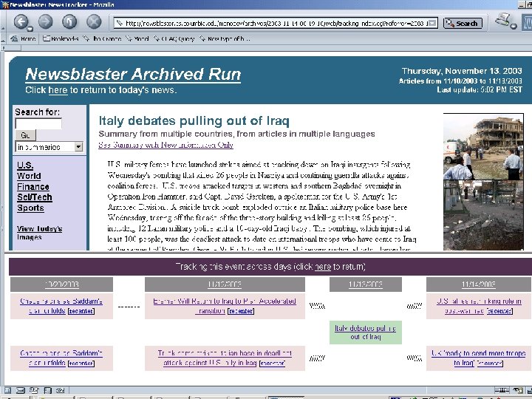This screenshot has height=399, width=532.
Task: Open the address bar history dropdown
Action: [432, 23]
